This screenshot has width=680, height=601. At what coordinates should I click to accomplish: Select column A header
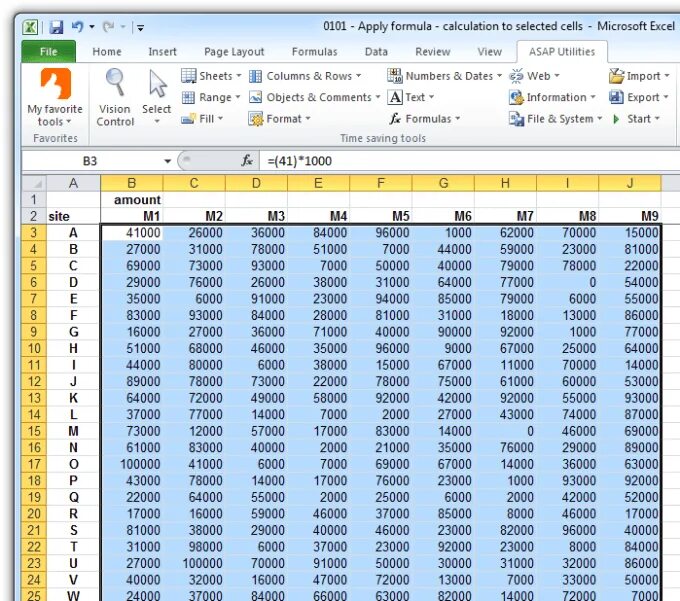point(73,183)
